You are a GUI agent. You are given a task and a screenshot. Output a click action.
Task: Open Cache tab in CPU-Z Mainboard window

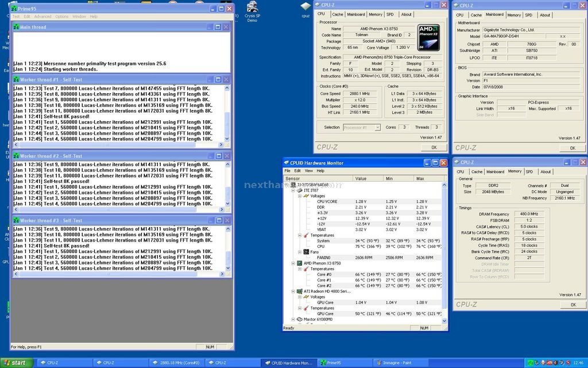pyautogui.click(x=476, y=15)
